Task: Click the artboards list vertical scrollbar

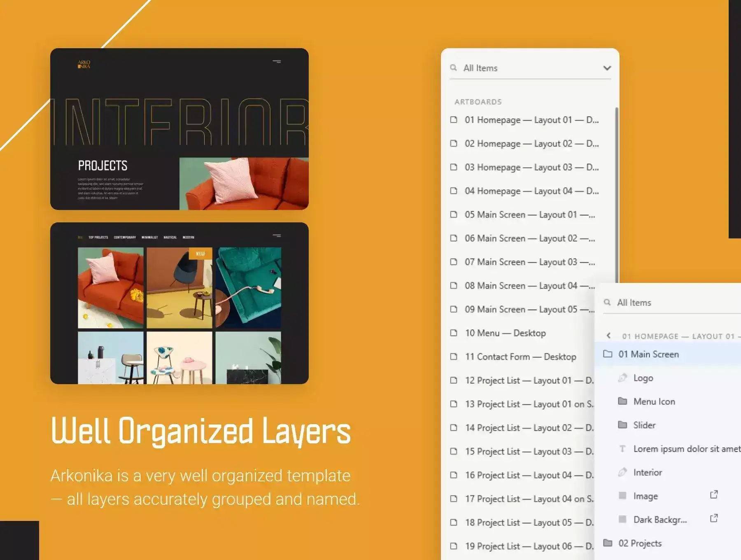Action: tap(616, 194)
